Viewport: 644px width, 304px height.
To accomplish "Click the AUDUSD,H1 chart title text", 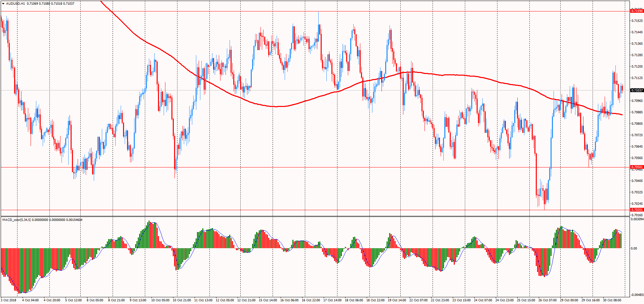I will [15, 3].
